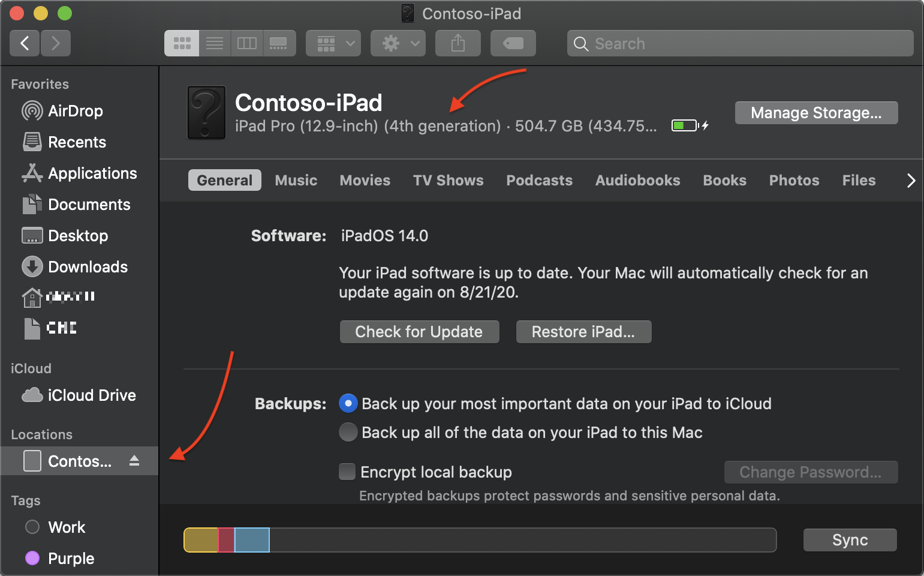This screenshot has height=576, width=924.
Task: Switch to the TV Shows tab
Action: pyautogui.click(x=448, y=180)
